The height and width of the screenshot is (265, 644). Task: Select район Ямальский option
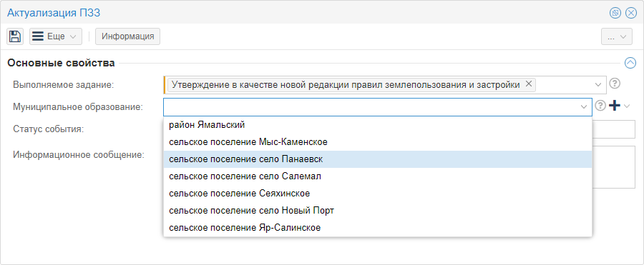point(377,125)
